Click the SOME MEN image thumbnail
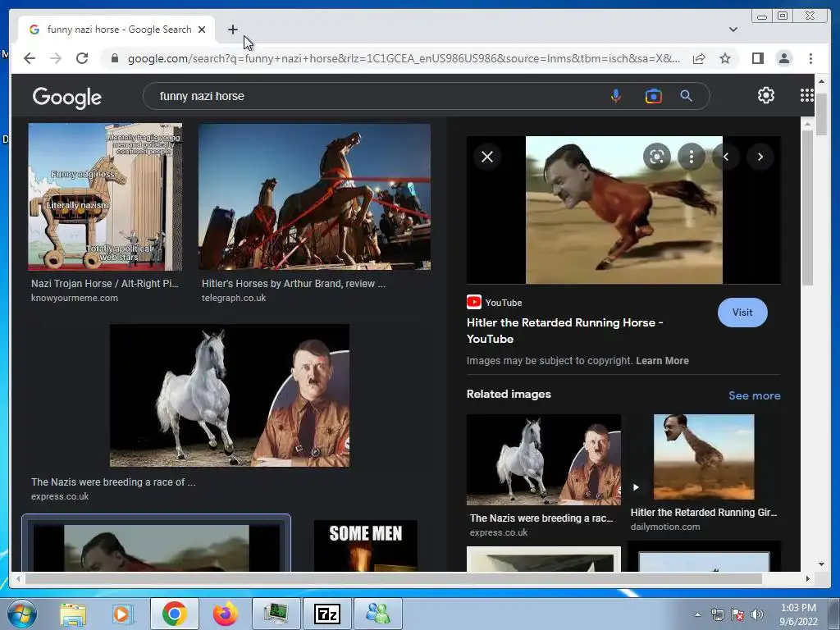The width and height of the screenshot is (840, 630). (x=365, y=546)
